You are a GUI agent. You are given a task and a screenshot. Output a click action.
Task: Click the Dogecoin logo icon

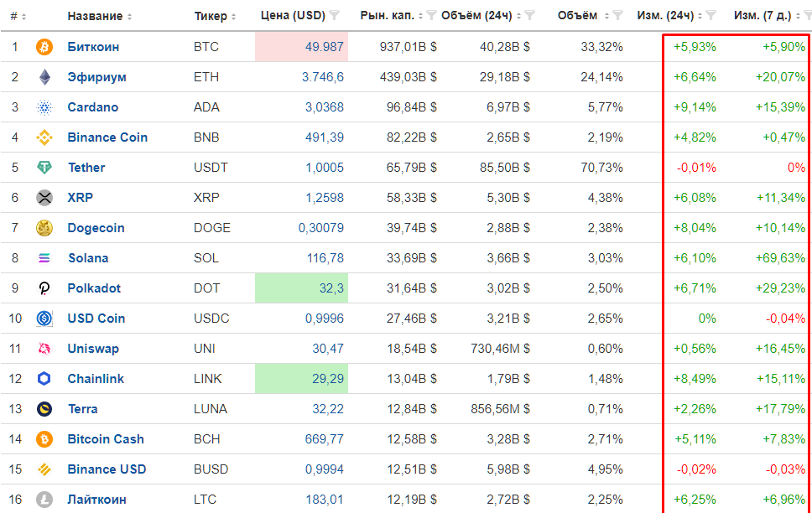[44, 228]
